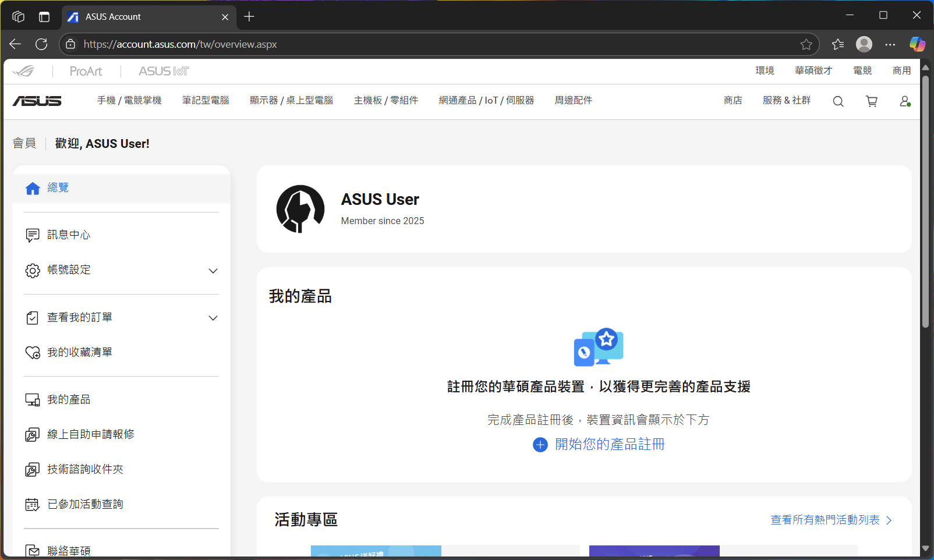Open 我的產品 device icon in sidebar

tap(33, 400)
